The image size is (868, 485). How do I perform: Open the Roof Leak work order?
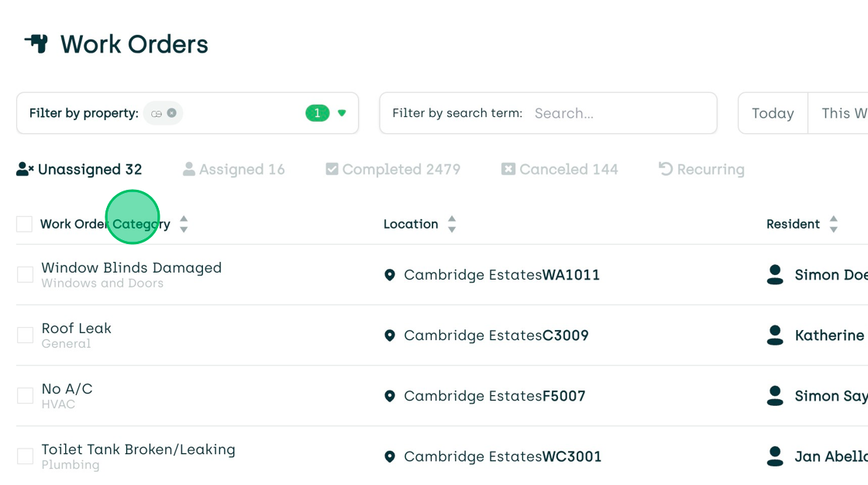(x=76, y=328)
